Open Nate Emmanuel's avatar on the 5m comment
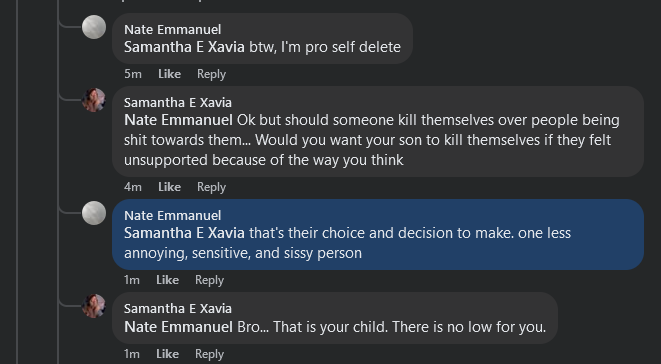661x364 pixels. point(94,27)
